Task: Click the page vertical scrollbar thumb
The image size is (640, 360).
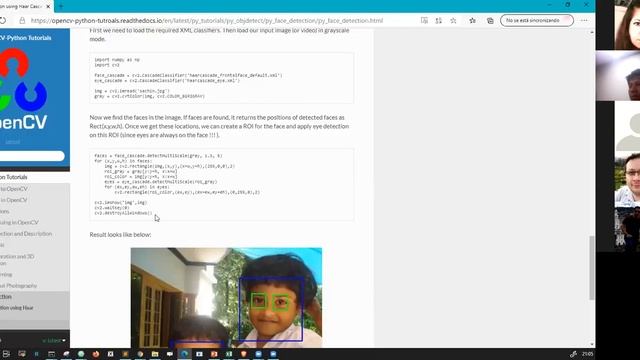Action: click(x=591, y=267)
